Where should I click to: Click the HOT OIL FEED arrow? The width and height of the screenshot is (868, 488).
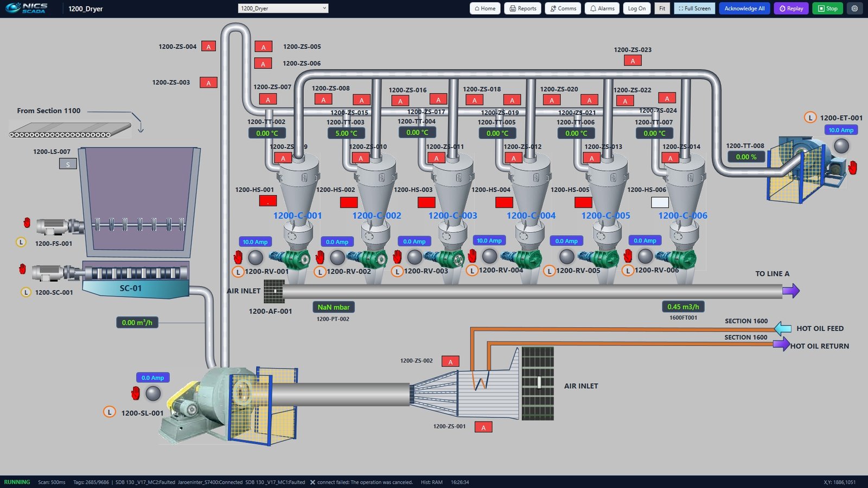(782, 328)
